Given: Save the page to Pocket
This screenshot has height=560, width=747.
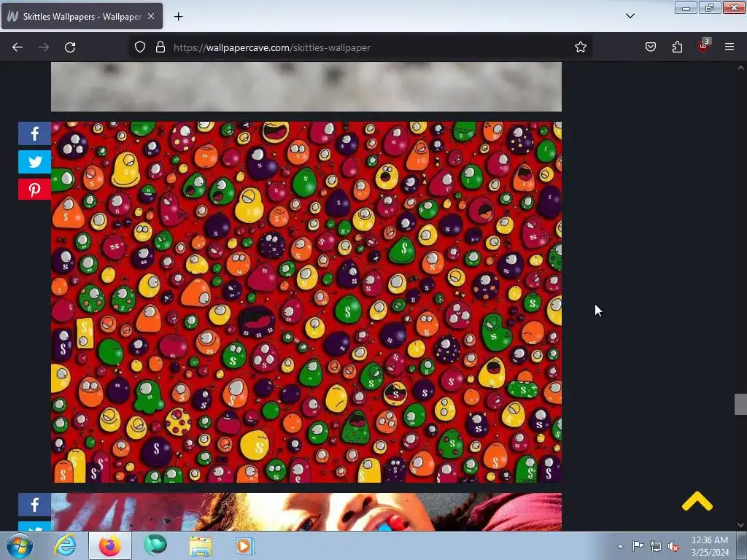Looking at the screenshot, I should (x=651, y=47).
